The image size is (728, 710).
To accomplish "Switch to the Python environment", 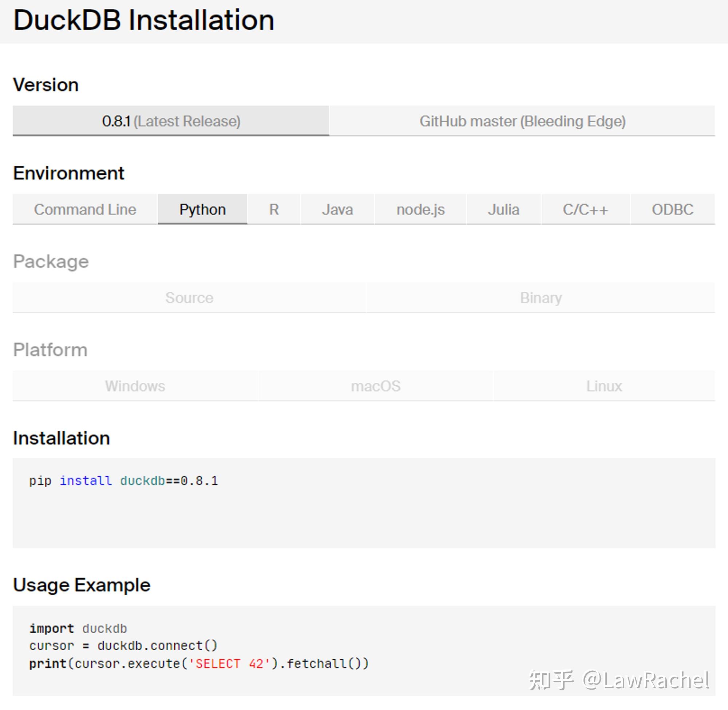I will (x=202, y=209).
